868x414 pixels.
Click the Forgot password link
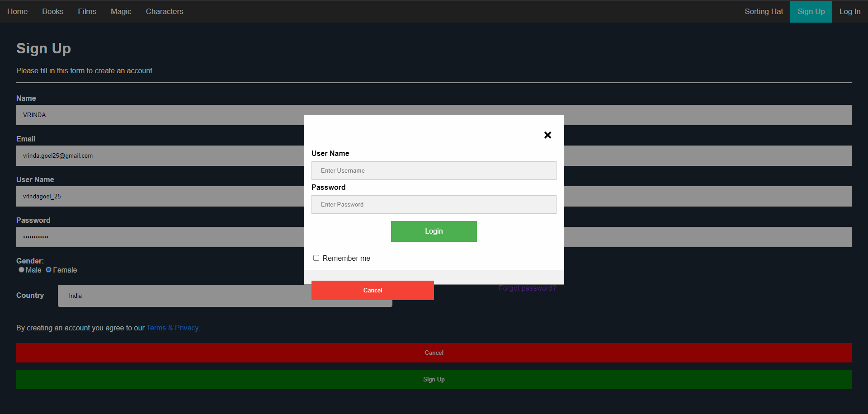[527, 288]
